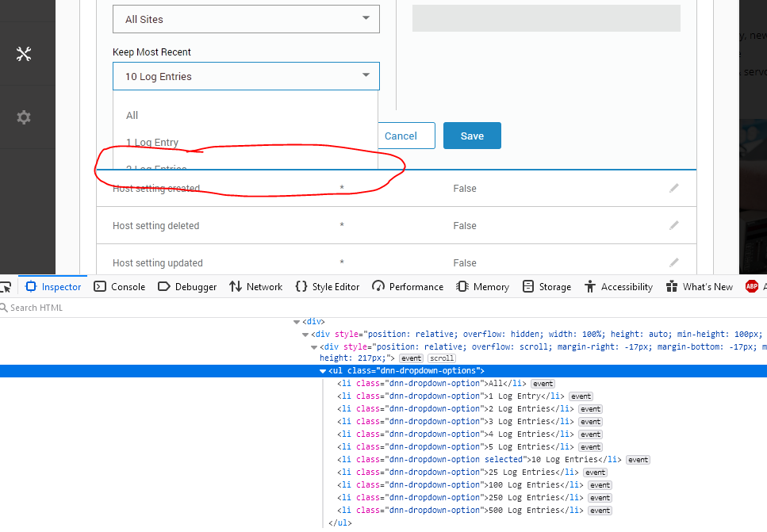767x532 pixels.
Task: Open the All Sites dropdown
Action: pos(246,18)
